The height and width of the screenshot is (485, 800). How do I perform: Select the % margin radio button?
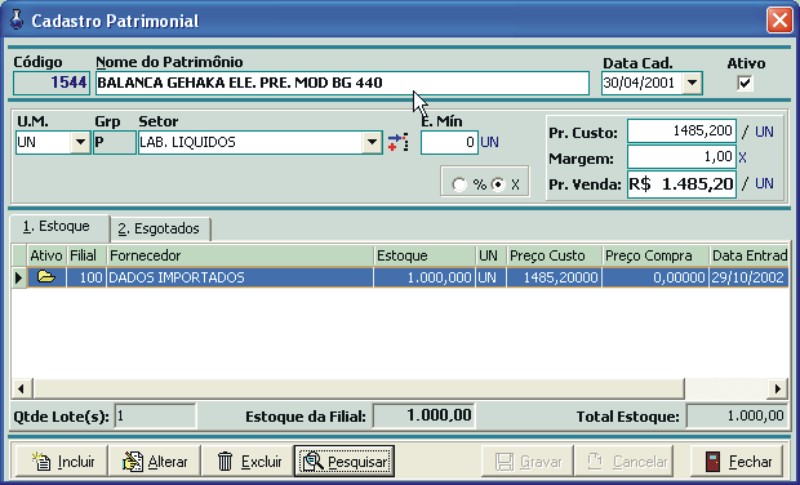[x=459, y=184]
